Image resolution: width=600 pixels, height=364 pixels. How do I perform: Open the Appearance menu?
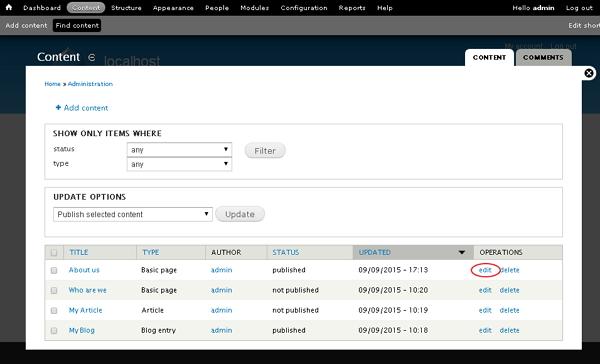pyautogui.click(x=173, y=8)
